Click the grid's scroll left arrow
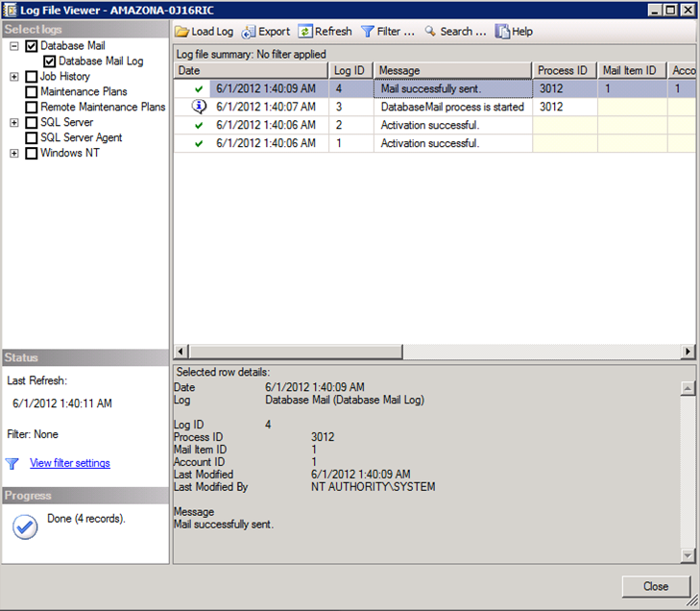Image resolution: width=700 pixels, height=611 pixels. (181, 352)
